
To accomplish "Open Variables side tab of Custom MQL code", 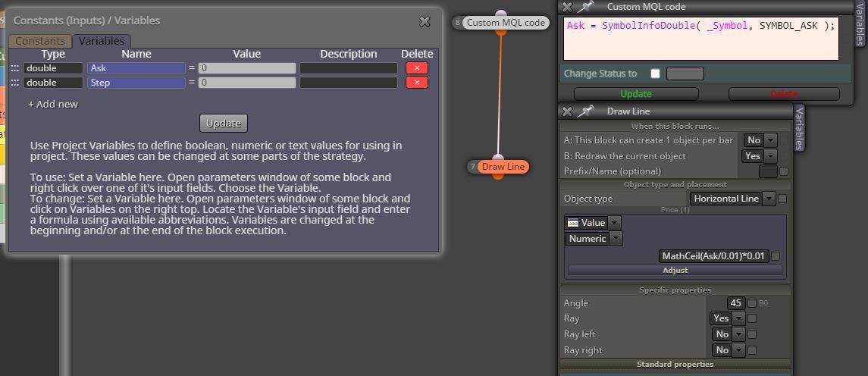I will click(x=859, y=22).
